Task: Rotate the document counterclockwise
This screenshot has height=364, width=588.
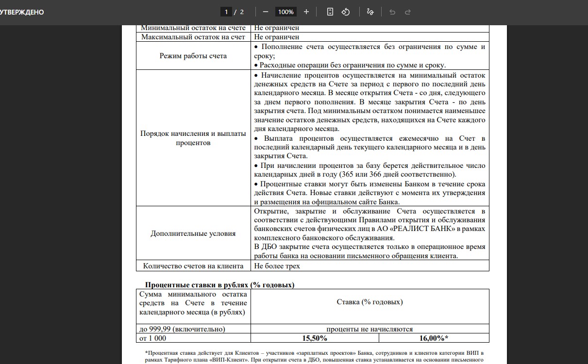Action: (x=346, y=12)
